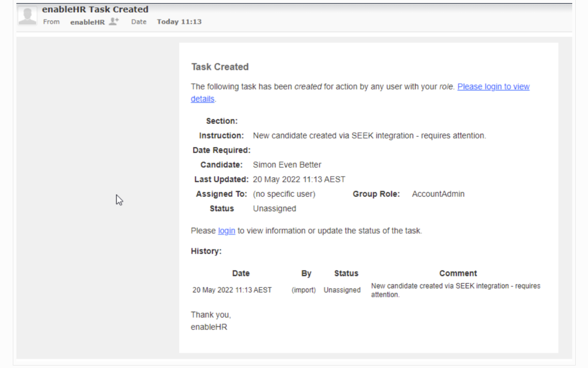Click '(no specific user)' Assigned To value
This screenshot has height=368, width=588.
(x=284, y=194)
